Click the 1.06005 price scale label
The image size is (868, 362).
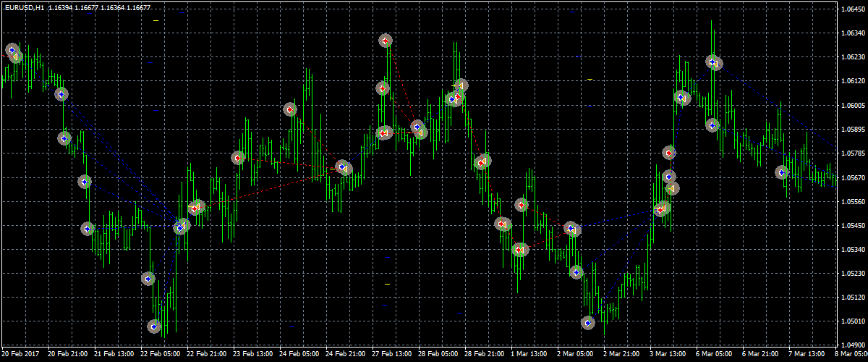pos(854,106)
